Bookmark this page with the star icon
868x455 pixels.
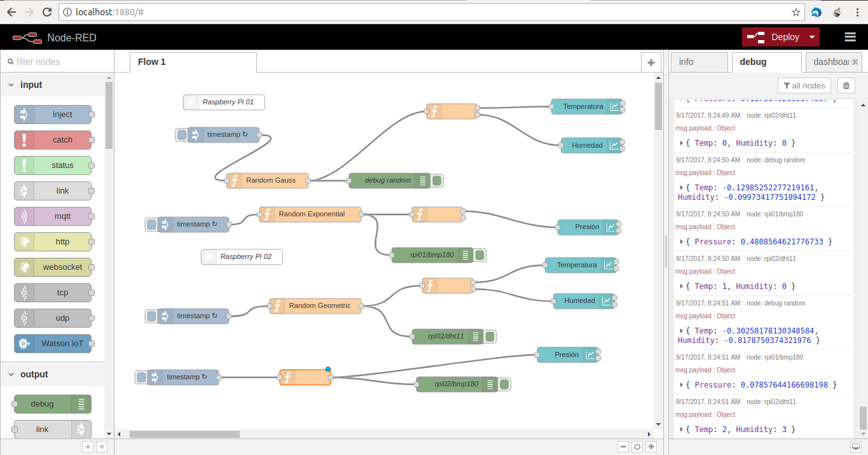pos(796,12)
